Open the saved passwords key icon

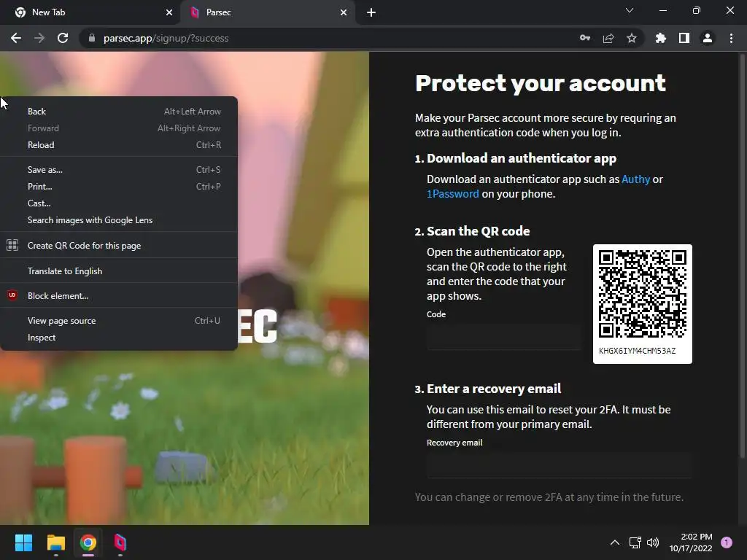tap(585, 38)
